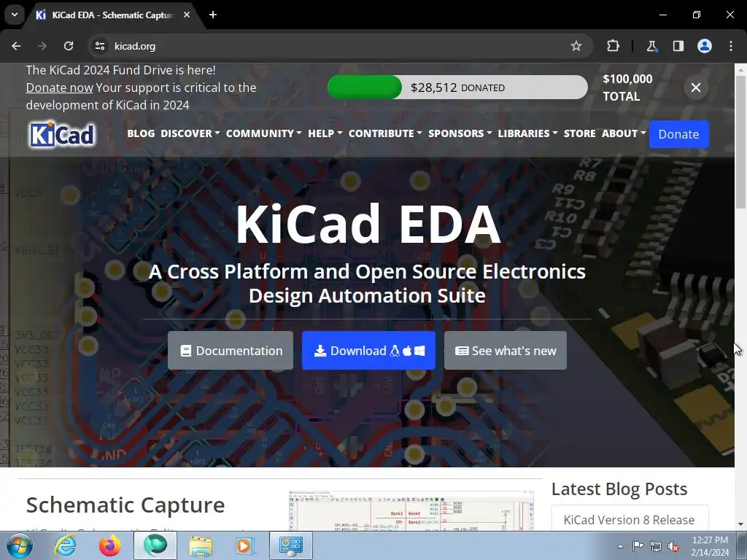Click the muted volume tray icon
The height and width of the screenshot is (560, 747).
point(673,546)
